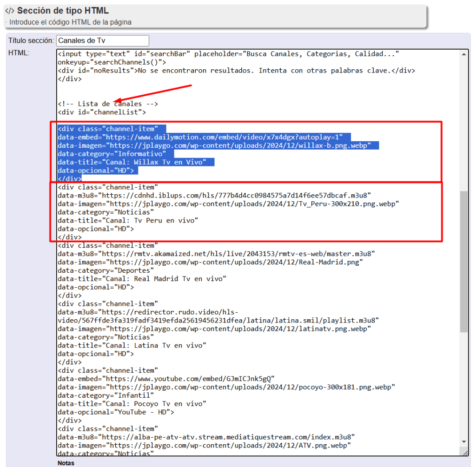Click the youtube.com/embed/GJmICJnk5gQ line

(166, 379)
